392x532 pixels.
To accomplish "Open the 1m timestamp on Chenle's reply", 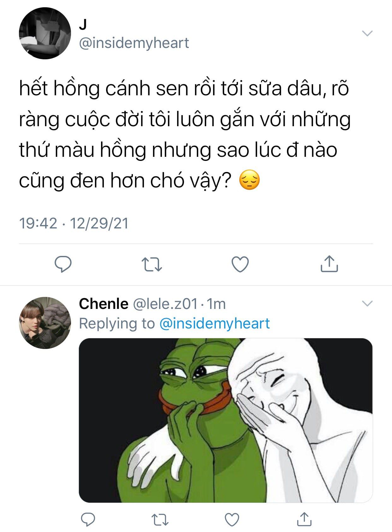I will pyautogui.click(x=216, y=304).
